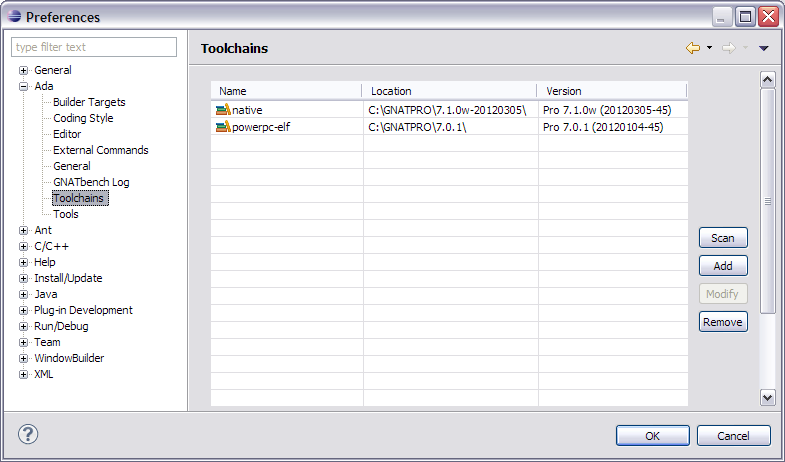Click the Cancel button

pyautogui.click(x=733, y=435)
